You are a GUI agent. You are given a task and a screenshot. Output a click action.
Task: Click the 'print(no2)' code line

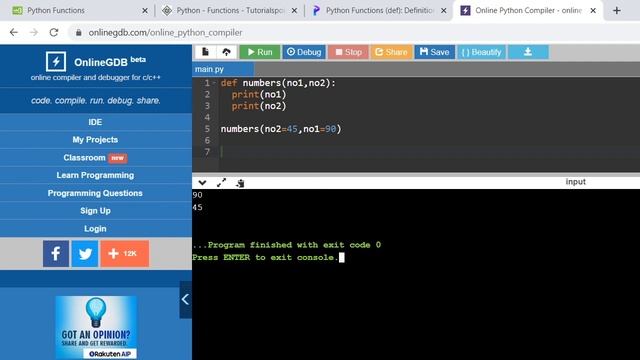point(259,106)
